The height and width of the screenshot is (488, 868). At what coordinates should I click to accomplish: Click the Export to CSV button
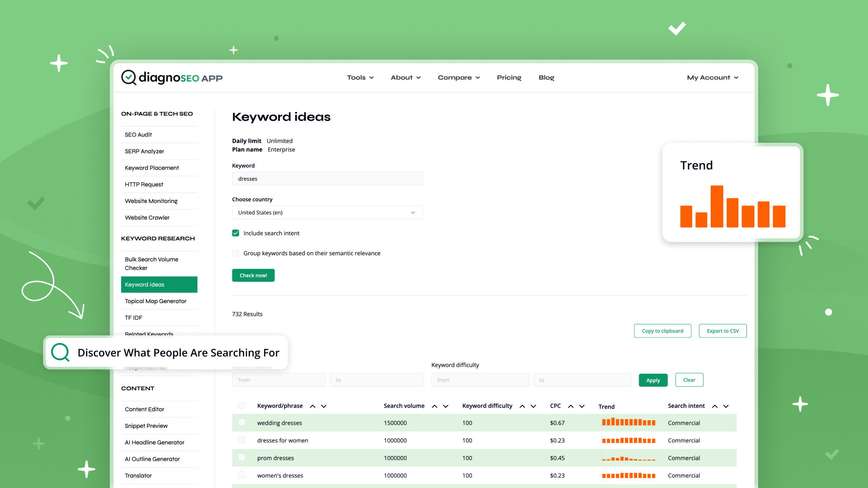pos(723,331)
